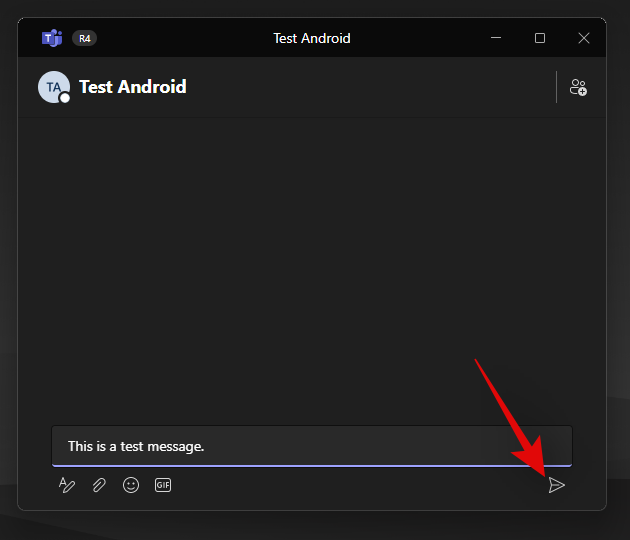630x540 pixels.
Task: Click the Microsoft Teams logo in the title bar
Action: [52, 38]
